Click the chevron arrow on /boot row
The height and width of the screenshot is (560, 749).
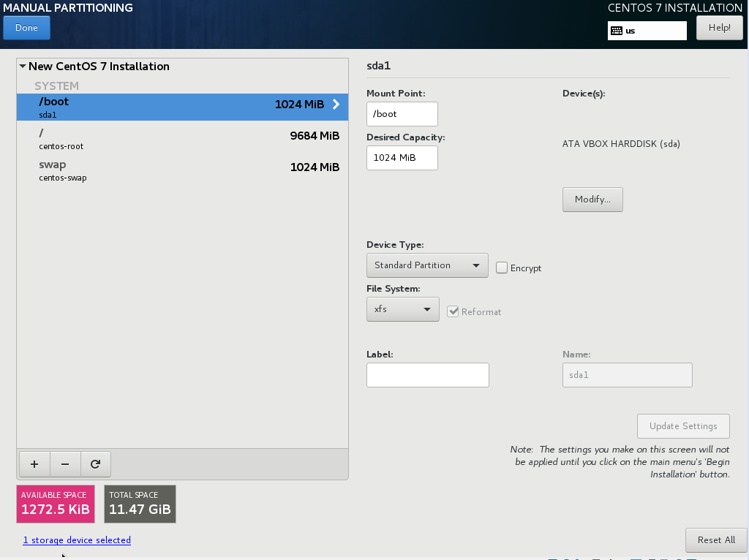coord(336,105)
